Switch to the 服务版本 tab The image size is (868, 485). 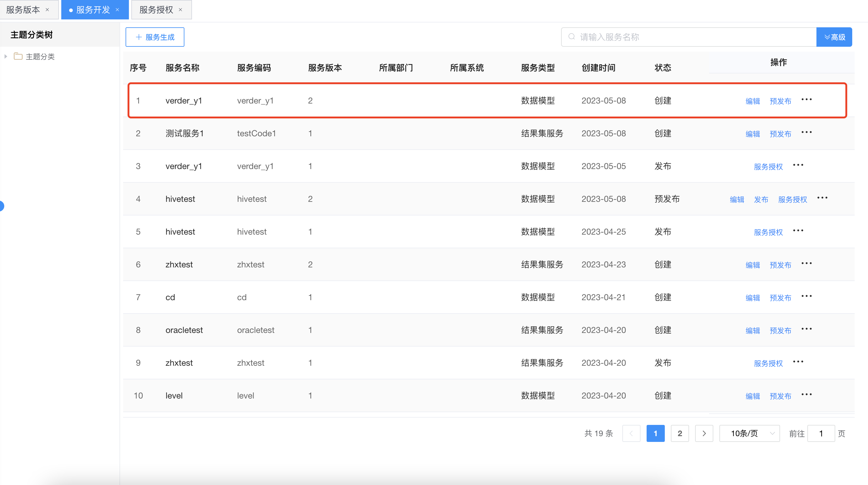click(x=23, y=10)
